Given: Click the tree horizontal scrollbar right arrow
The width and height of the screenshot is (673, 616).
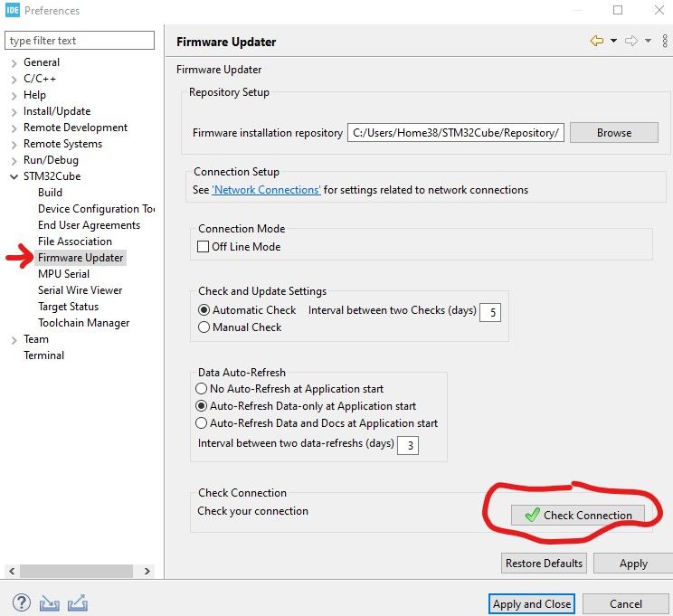Looking at the screenshot, I should [147, 571].
